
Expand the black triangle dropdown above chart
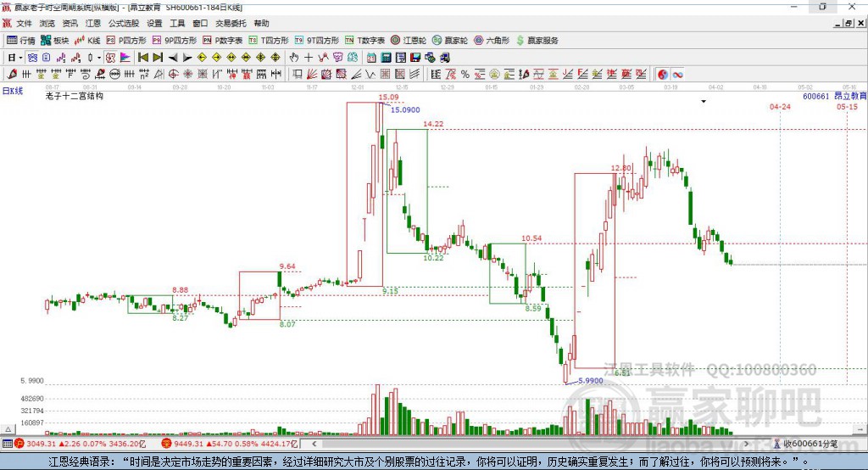(704, 102)
